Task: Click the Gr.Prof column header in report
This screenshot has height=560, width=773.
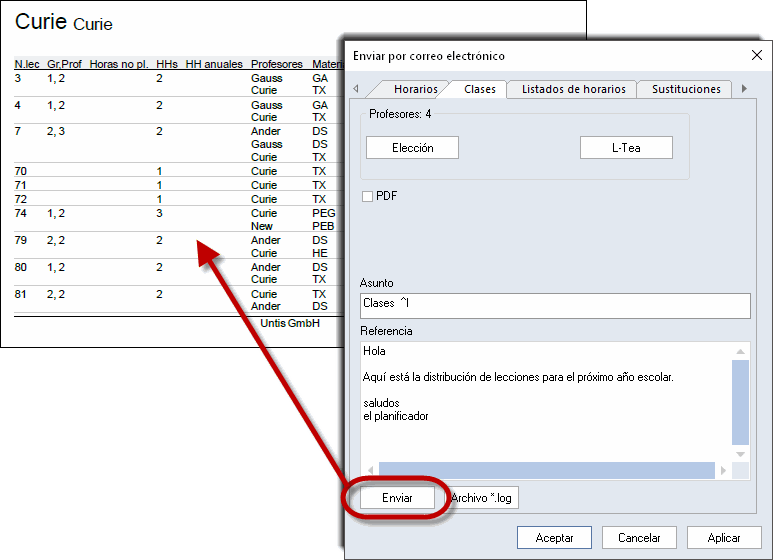Action: [x=64, y=64]
